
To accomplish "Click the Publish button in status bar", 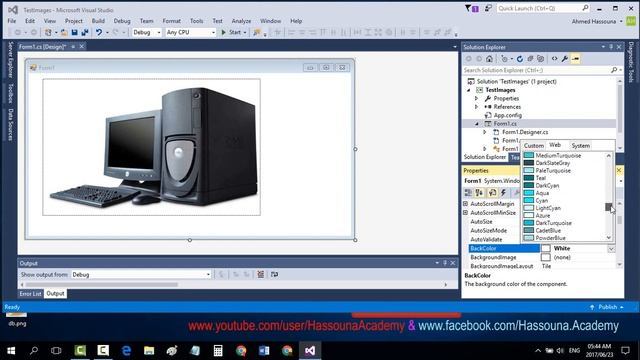I will pyautogui.click(x=607, y=307).
